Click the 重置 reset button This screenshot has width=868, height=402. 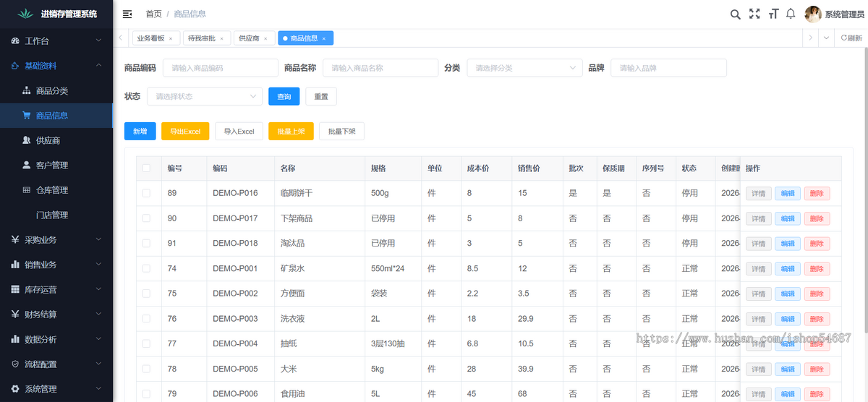point(320,95)
